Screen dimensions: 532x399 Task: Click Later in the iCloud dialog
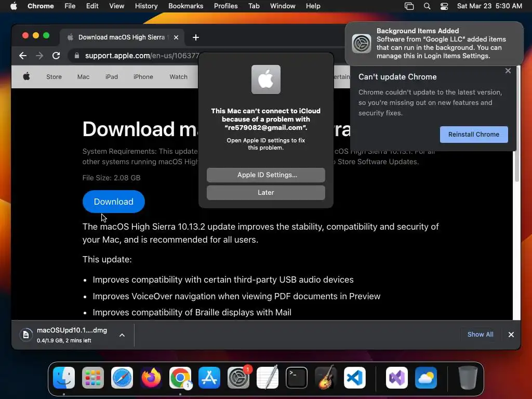pos(265,192)
